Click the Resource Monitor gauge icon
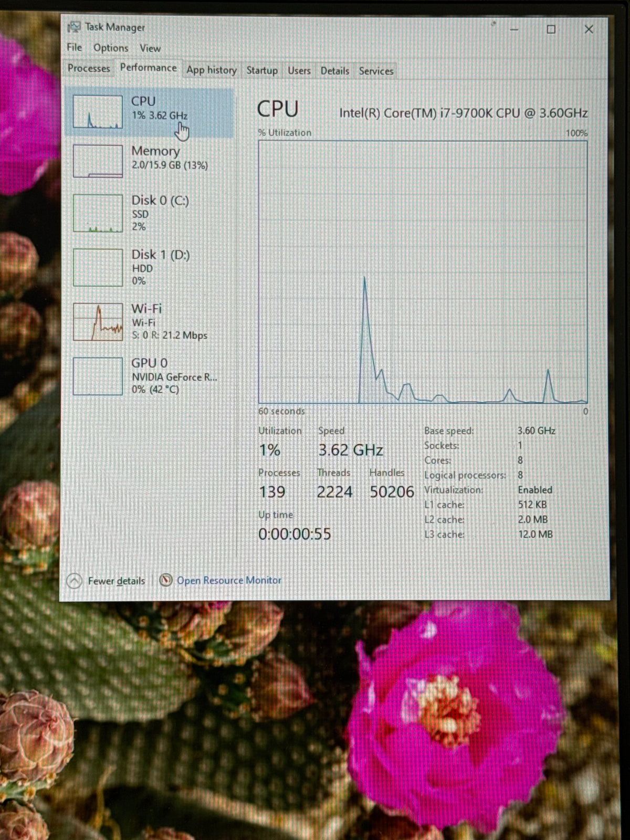 (x=166, y=580)
